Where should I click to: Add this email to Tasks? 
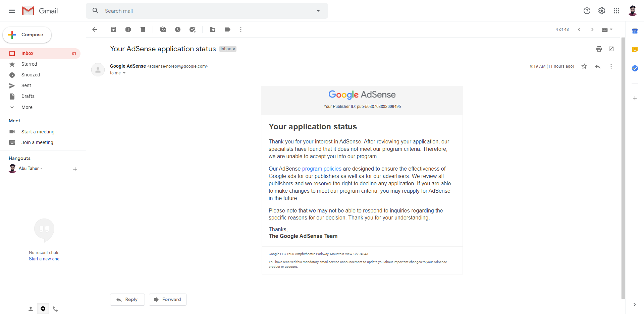(193, 29)
